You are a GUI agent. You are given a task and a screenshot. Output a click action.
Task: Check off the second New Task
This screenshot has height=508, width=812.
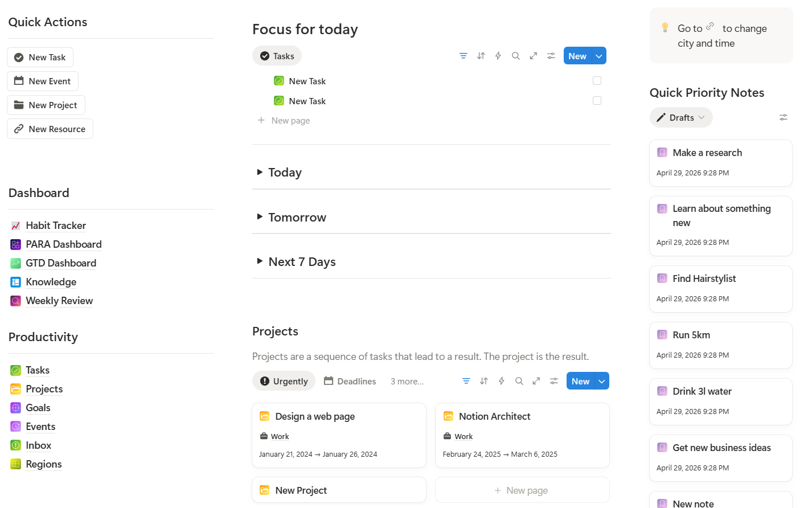pyautogui.click(x=597, y=100)
